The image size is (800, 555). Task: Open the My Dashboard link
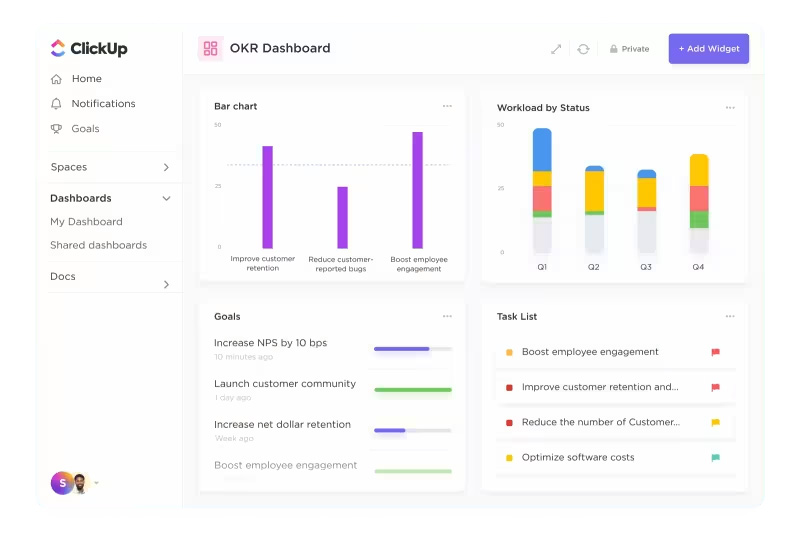(x=86, y=222)
